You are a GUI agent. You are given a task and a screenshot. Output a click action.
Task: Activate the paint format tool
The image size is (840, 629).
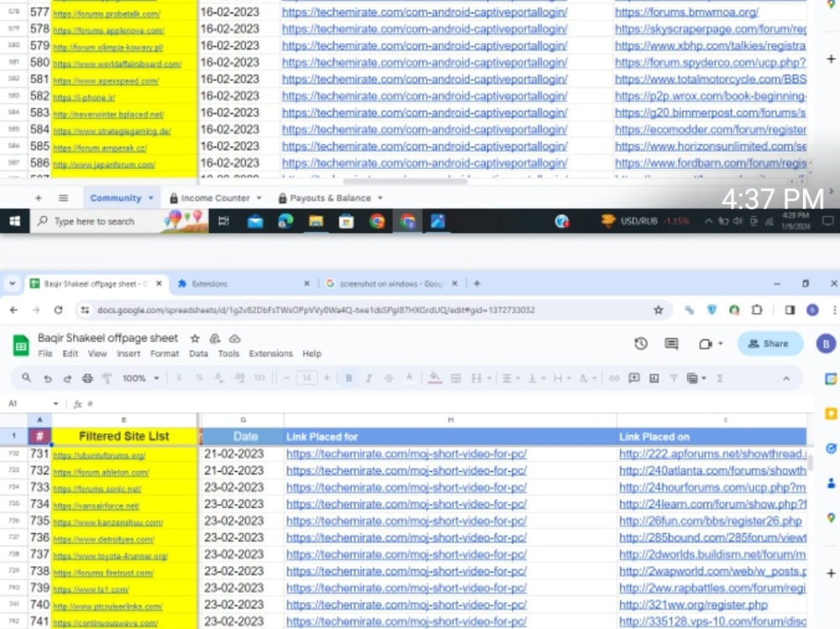click(x=108, y=379)
